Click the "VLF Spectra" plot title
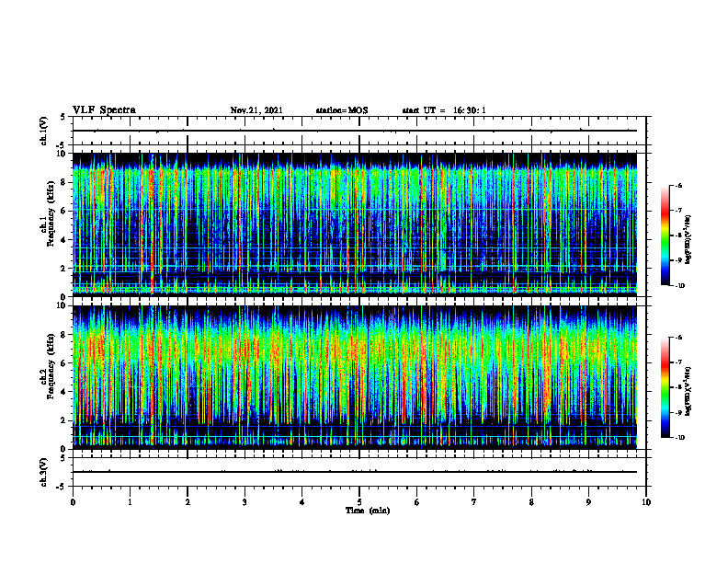The height and width of the screenshot is (563, 728). coord(104,110)
